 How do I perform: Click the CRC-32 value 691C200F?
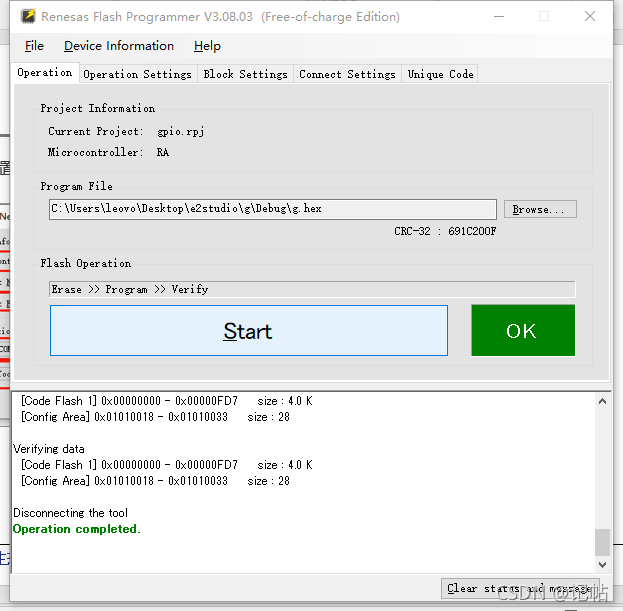click(x=472, y=231)
